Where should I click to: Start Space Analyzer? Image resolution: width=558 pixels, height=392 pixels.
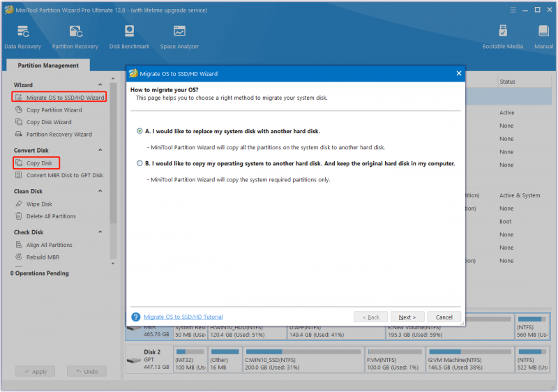pos(179,38)
